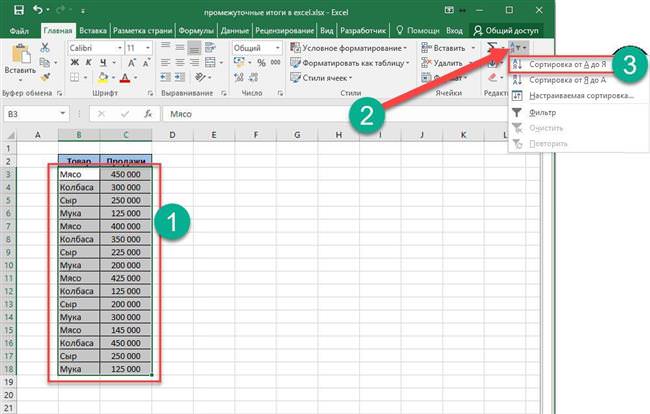Toggle underline with the Ч button
The image size is (650, 414).
pyautogui.click(x=103, y=63)
